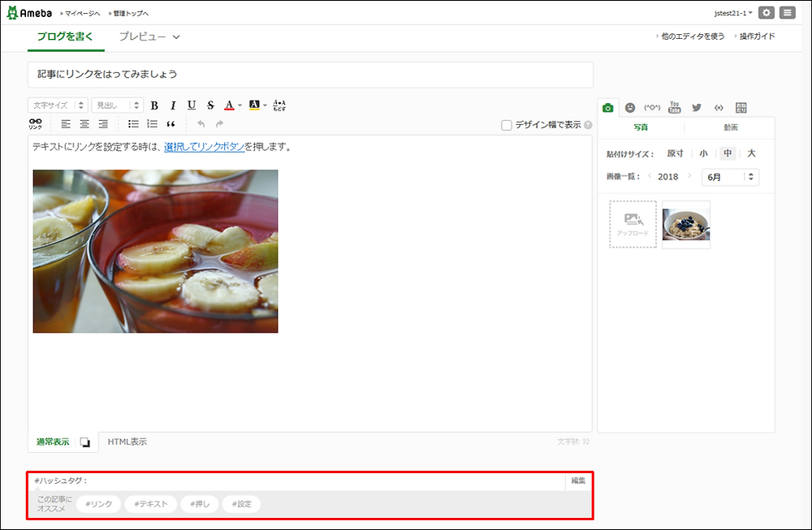Viewport: 812px width, 530px height.
Task: Go to next year after 2018
Action: pos(689,176)
